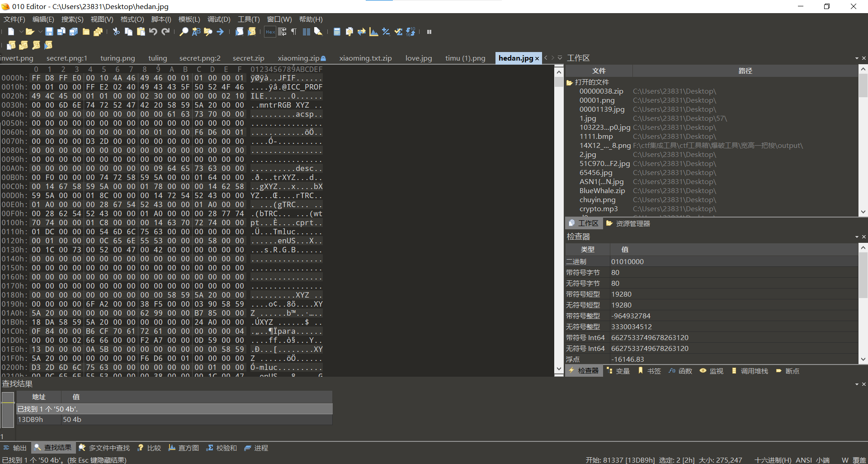Select BlueWhale.zip in workspace list
Image resolution: width=868 pixels, height=464 pixels.
click(x=602, y=191)
